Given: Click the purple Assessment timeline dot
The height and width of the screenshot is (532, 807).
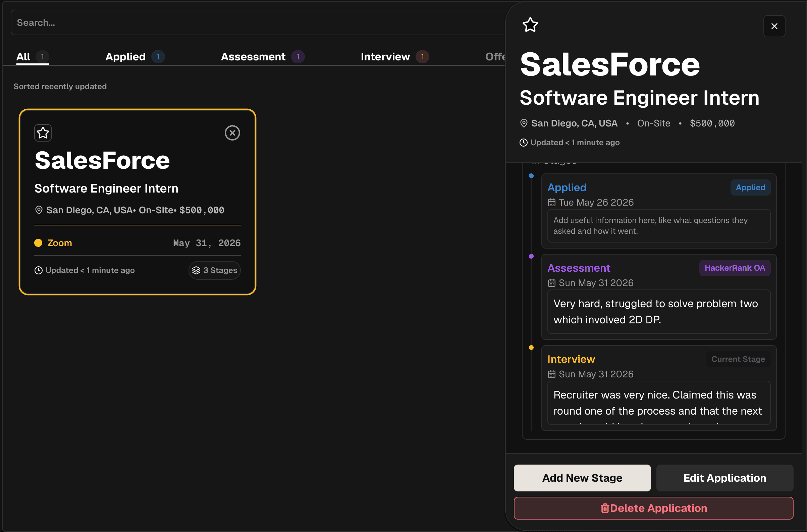Looking at the screenshot, I should [532, 256].
